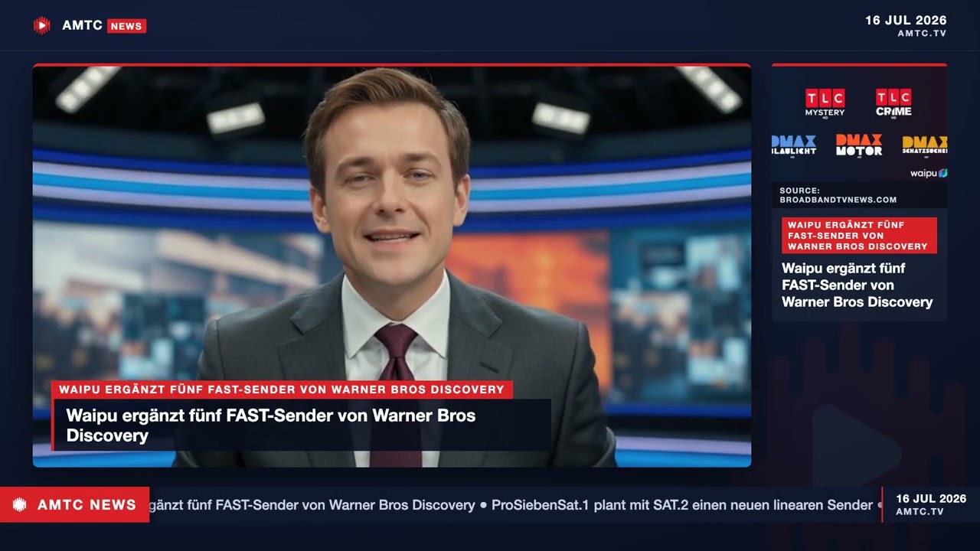Click the BROADBANDTVNEWS.COM source text

pyautogui.click(x=838, y=200)
